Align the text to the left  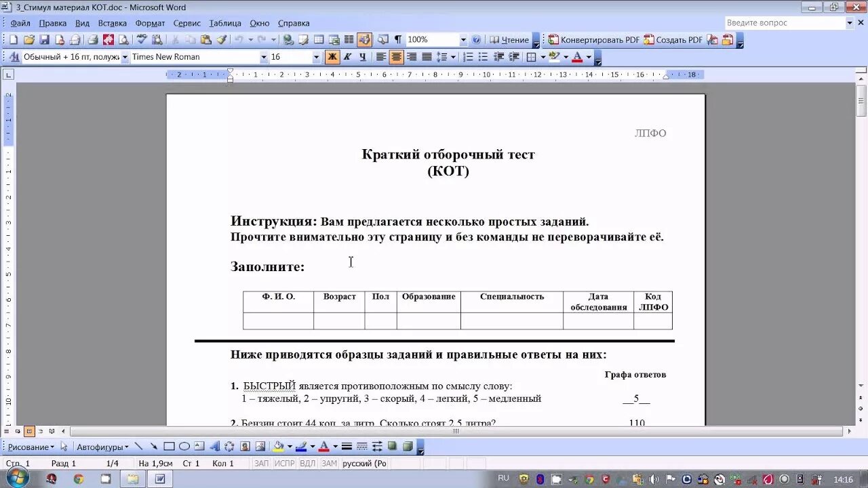(381, 57)
